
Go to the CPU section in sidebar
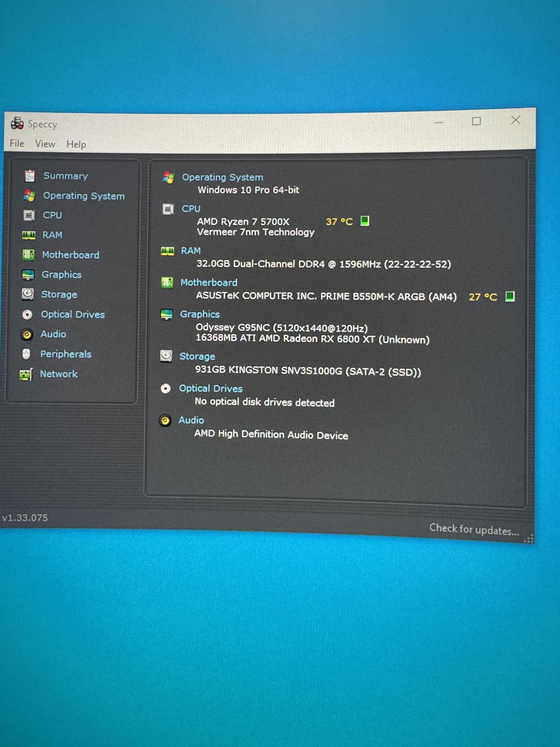(52, 215)
